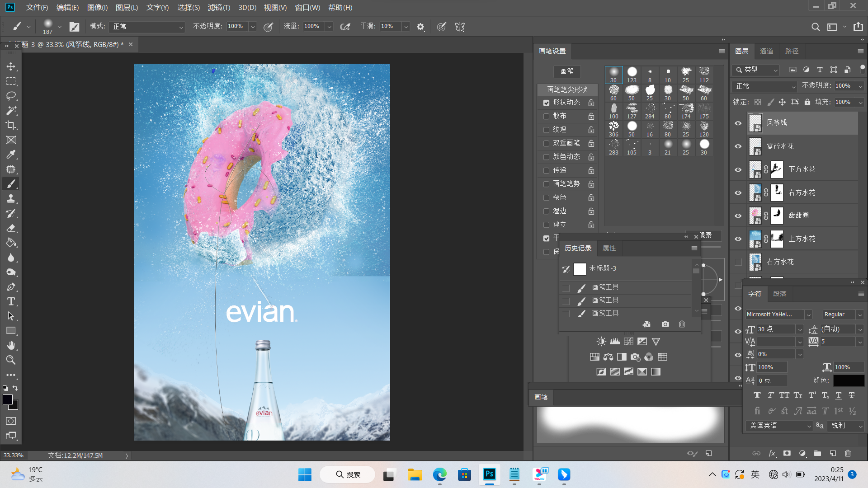Enable 传递 checkbox
The image size is (868, 488).
pos(546,171)
